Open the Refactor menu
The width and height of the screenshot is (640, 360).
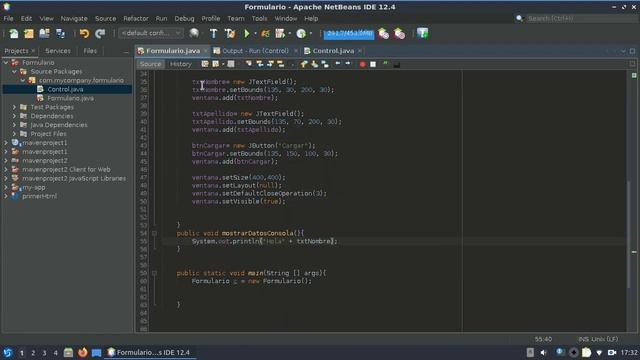pyautogui.click(x=136, y=18)
